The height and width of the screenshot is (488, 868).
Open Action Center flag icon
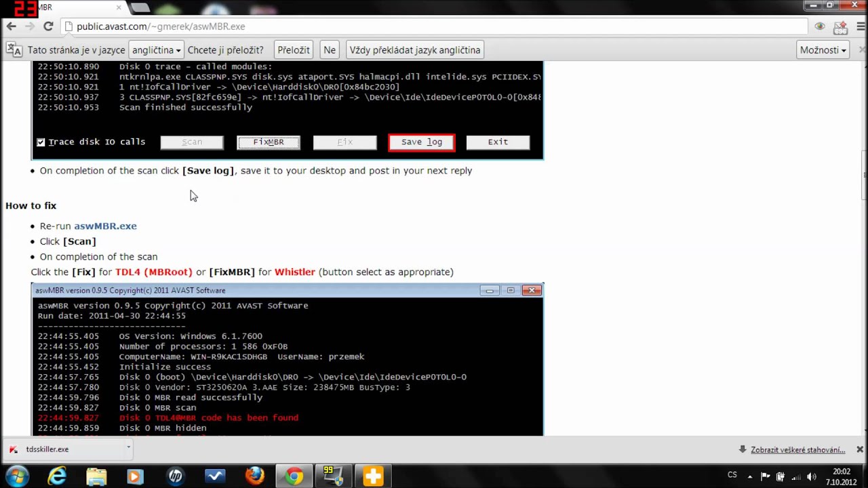point(766,476)
